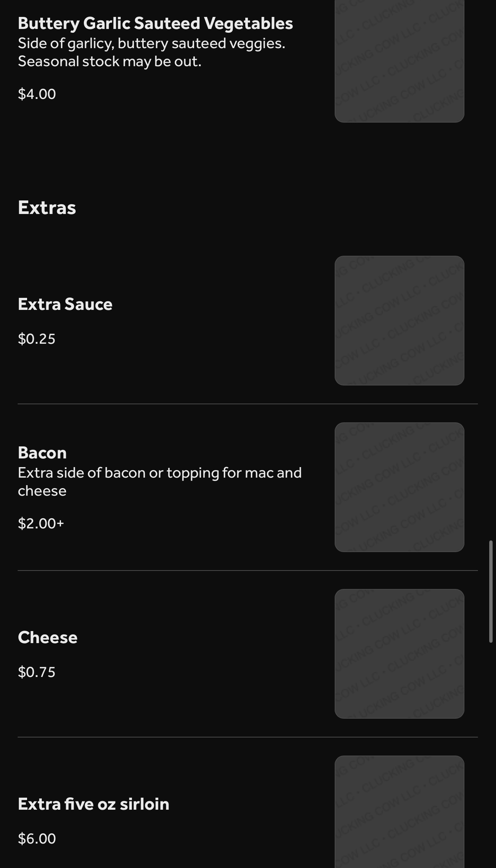Tap the Extra five oz sirloin thumbnail
This screenshot has width=496, height=868.
[x=399, y=812]
